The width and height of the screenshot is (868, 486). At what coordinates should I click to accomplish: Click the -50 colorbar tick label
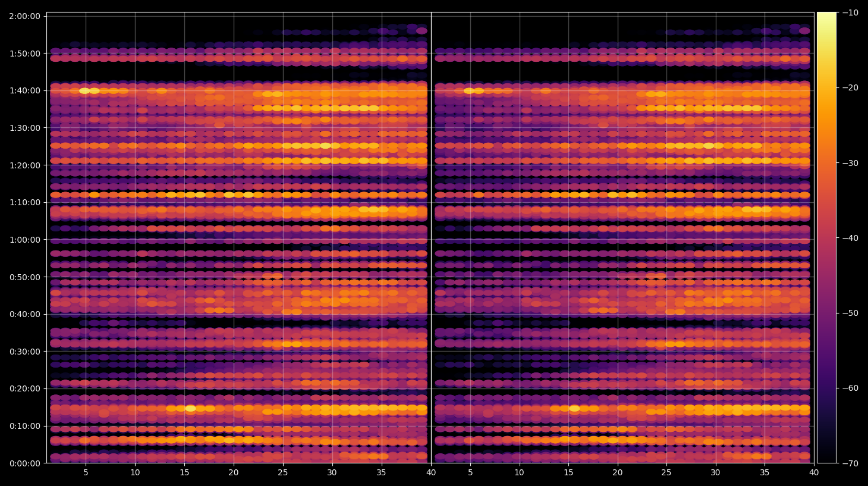coord(850,313)
